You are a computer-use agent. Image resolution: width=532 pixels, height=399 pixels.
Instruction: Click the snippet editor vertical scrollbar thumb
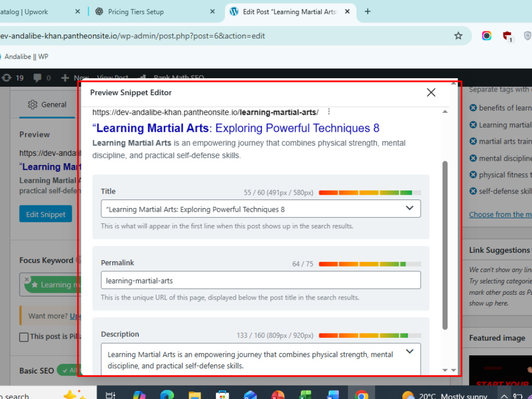pos(445,245)
